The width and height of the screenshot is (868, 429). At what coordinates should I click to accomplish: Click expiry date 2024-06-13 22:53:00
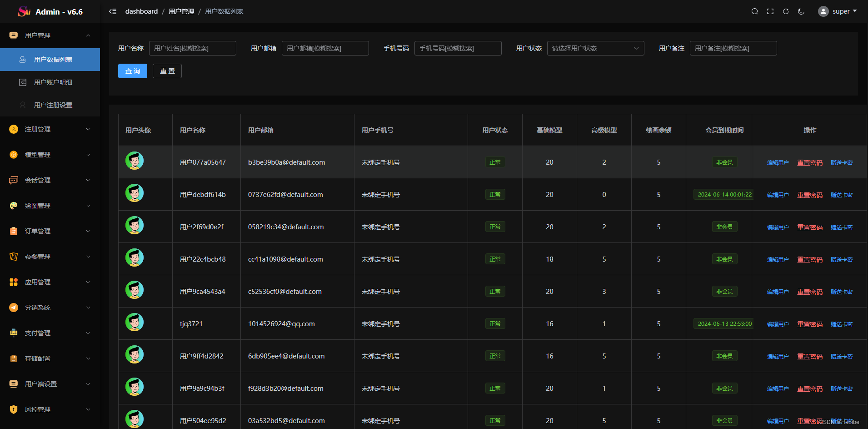click(723, 324)
